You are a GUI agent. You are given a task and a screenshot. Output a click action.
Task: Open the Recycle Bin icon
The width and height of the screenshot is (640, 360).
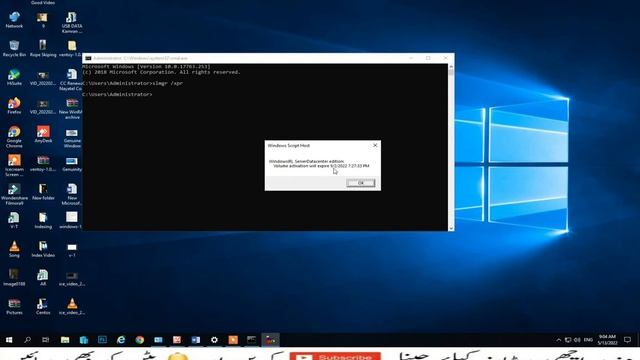click(14, 48)
